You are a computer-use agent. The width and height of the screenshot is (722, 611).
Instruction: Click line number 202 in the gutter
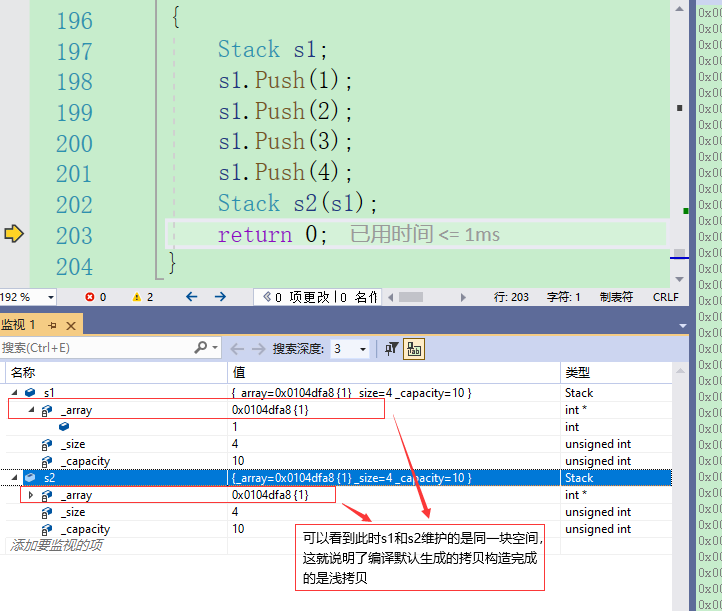click(74, 204)
